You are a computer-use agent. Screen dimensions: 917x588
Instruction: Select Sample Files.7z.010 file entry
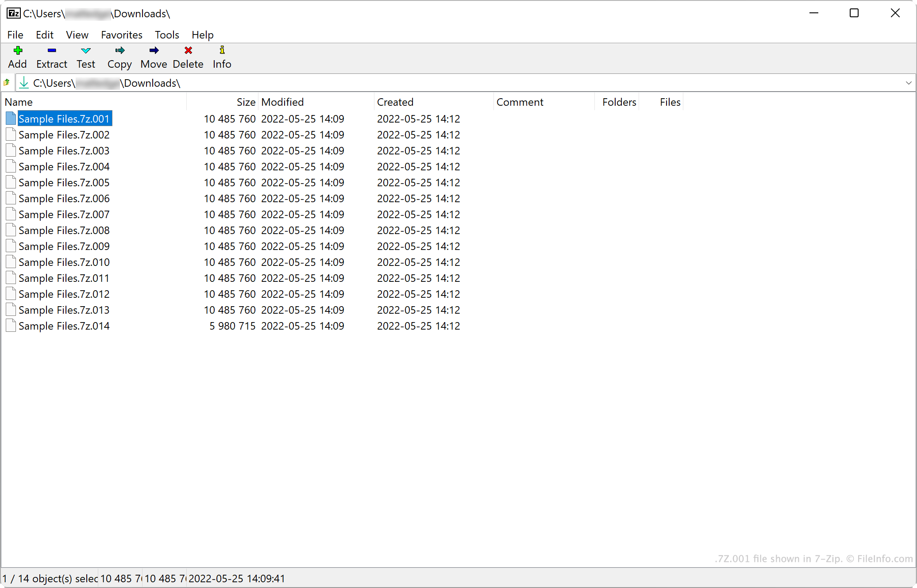(64, 262)
